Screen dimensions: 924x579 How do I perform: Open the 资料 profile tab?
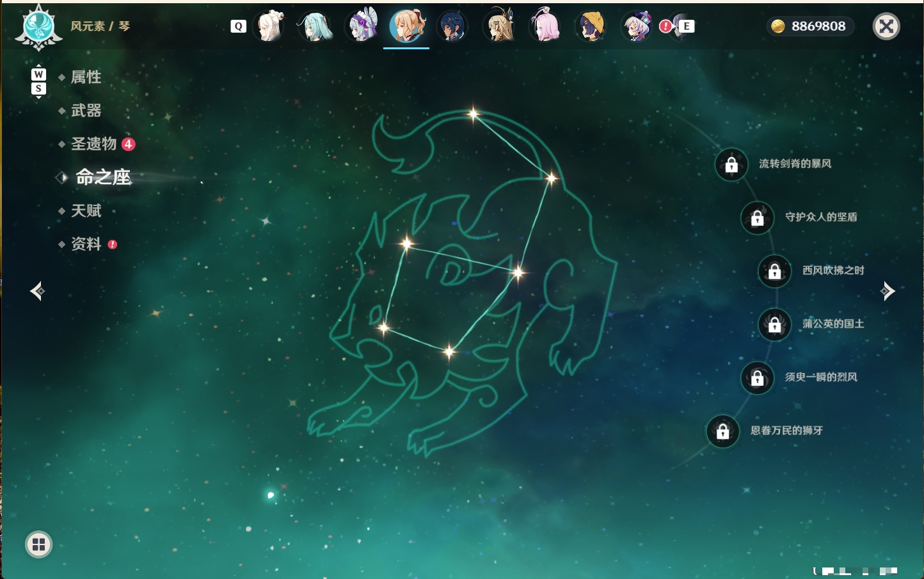pyautogui.click(x=86, y=244)
